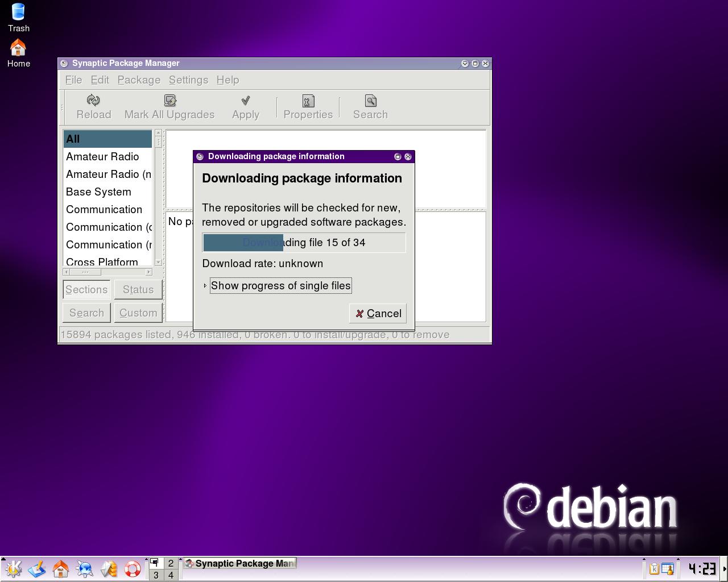Open the Edit menu
This screenshot has height=582, width=728.
100,80
